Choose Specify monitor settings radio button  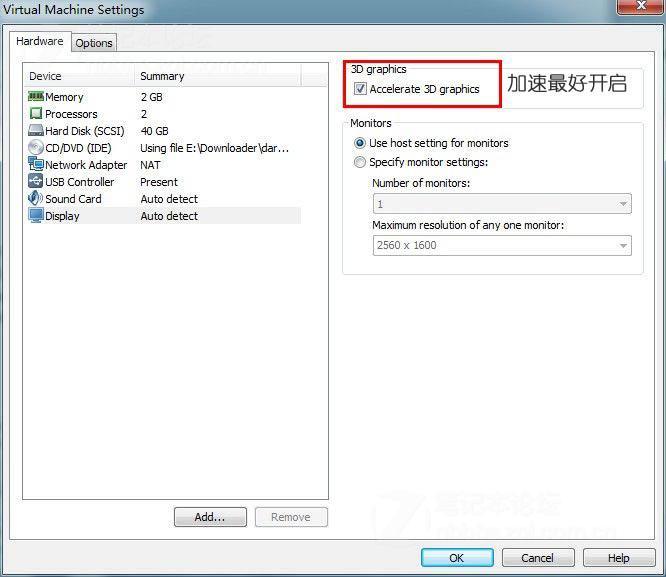pyautogui.click(x=360, y=162)
